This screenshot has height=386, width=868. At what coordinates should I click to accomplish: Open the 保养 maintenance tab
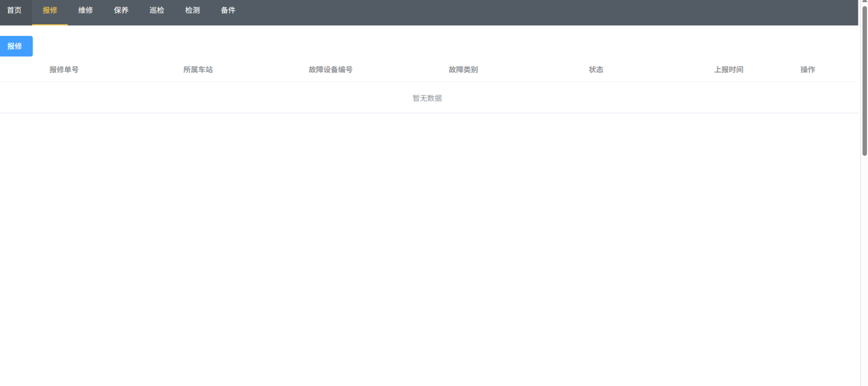click(121, 10)
